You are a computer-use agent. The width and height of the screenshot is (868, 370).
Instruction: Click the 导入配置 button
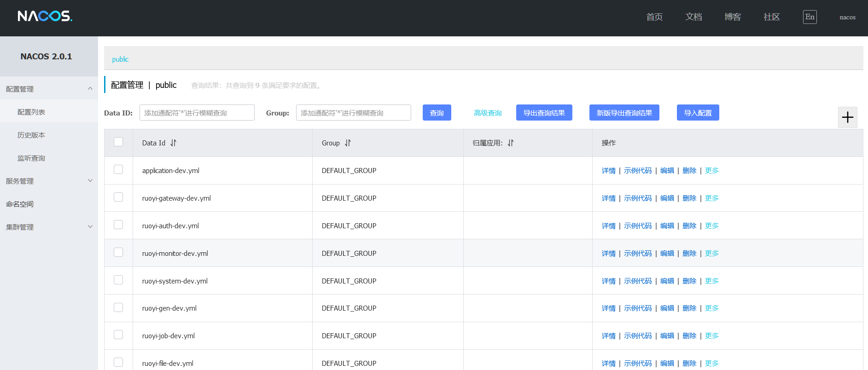[698, 113]
